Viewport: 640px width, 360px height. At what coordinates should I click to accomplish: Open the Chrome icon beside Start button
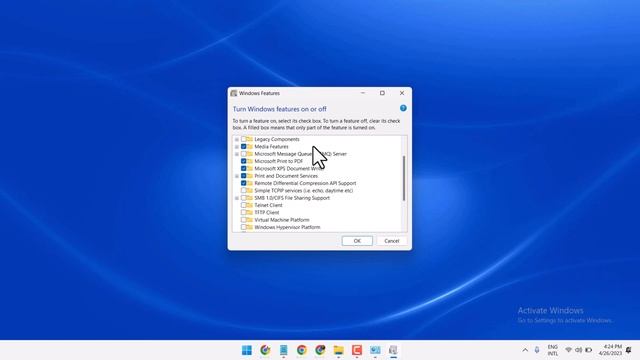pyautogui.click(x=265, y=350)
